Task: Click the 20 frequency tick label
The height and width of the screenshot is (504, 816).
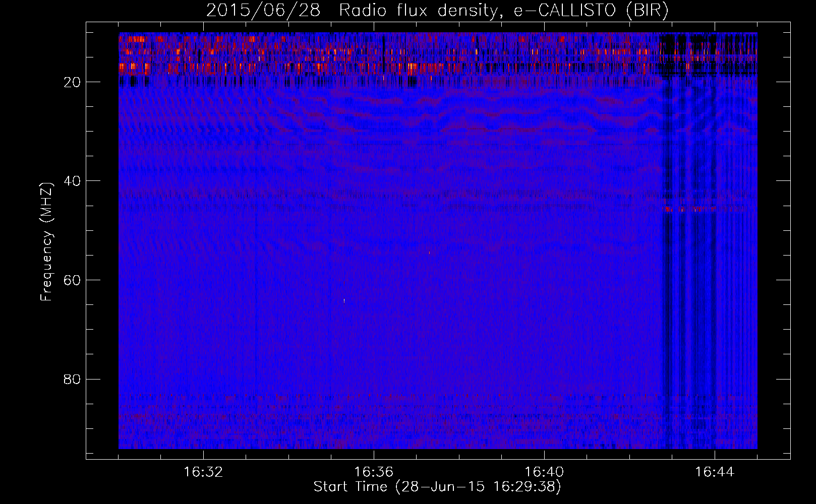Action: click(72, 82)
